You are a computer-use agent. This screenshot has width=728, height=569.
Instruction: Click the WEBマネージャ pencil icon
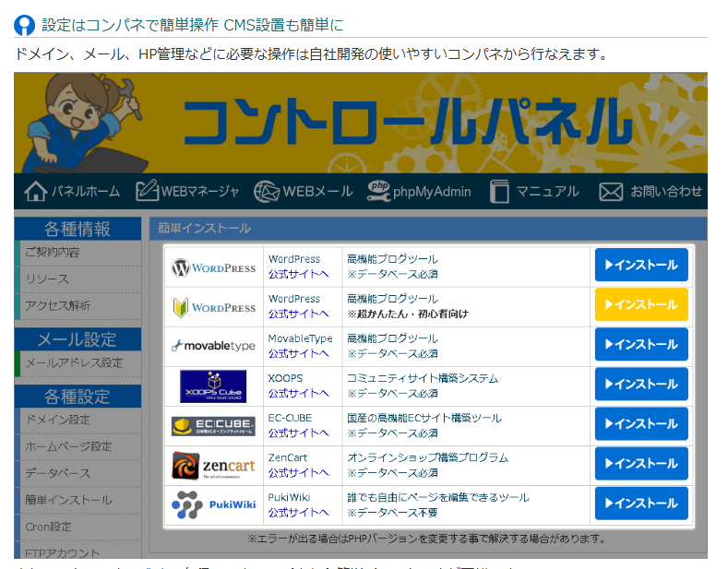[148, 190]
